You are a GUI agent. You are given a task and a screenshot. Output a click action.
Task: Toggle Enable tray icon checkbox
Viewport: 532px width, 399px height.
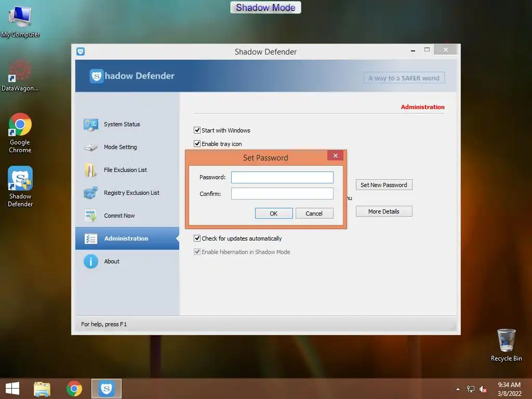click(x=197, y=144)
